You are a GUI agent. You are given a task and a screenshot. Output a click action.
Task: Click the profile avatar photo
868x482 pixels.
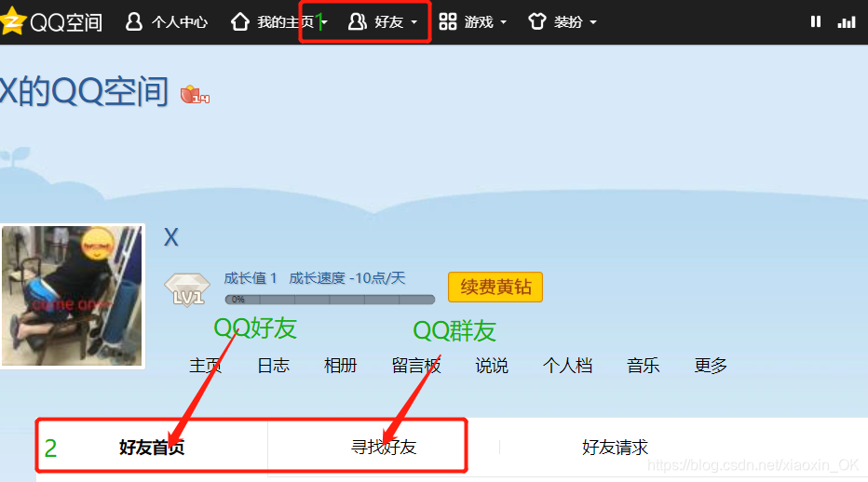(x=72, y=296)
